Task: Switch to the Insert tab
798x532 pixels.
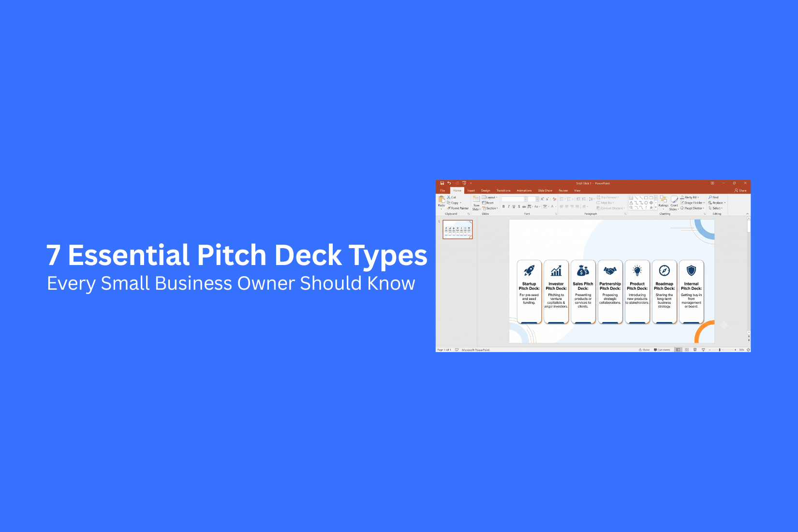Action: (471, 191)
